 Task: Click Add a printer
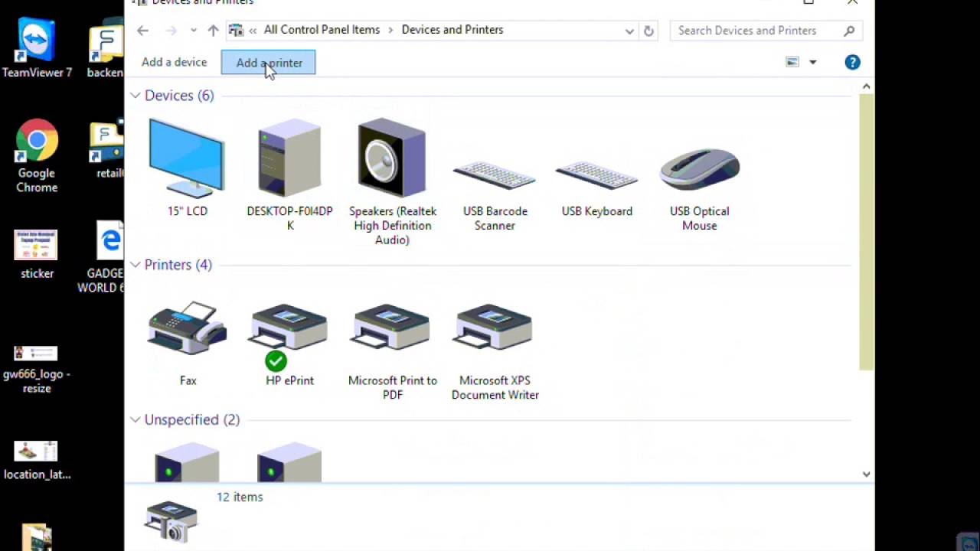(x=268, y=63)
